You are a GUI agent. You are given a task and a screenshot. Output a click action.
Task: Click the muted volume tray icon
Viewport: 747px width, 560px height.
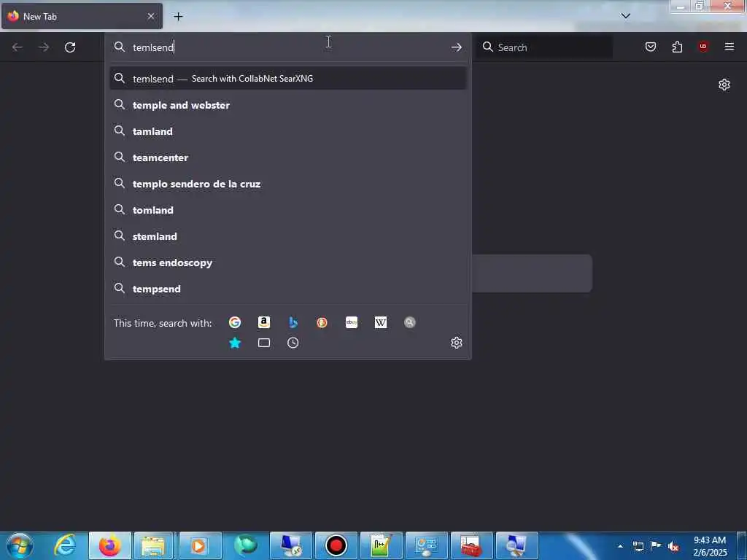click(x=673, y=546)
